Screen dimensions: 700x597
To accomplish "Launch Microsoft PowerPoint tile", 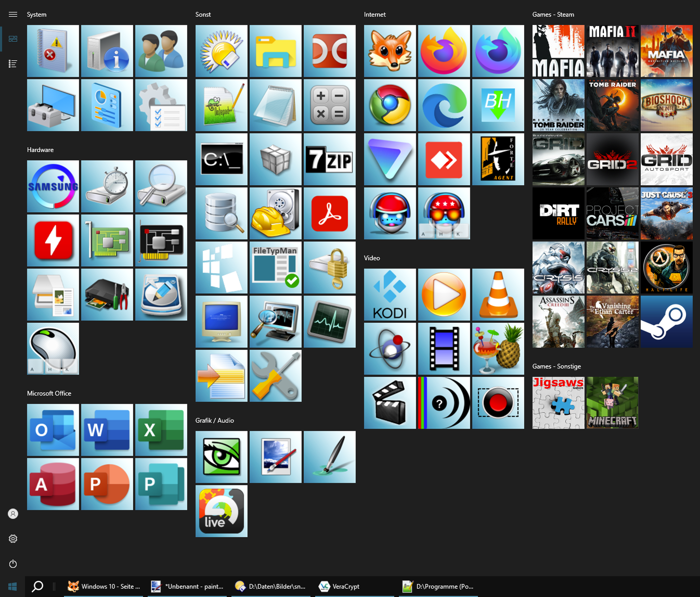I will coord(107,484).
